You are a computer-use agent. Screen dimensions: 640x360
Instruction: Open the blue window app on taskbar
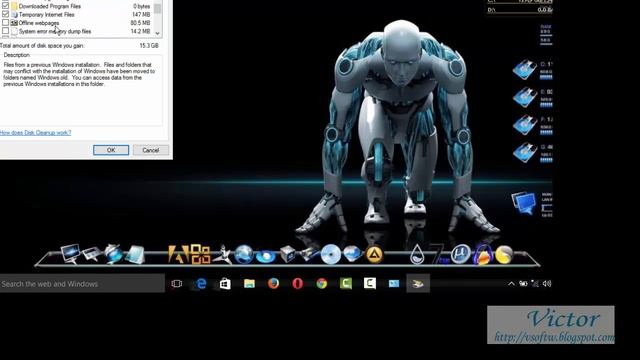[394, 284]
